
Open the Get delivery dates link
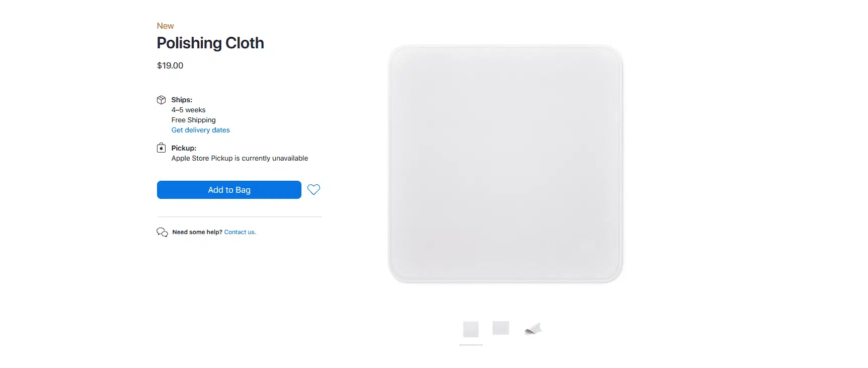tap(200, 130)
